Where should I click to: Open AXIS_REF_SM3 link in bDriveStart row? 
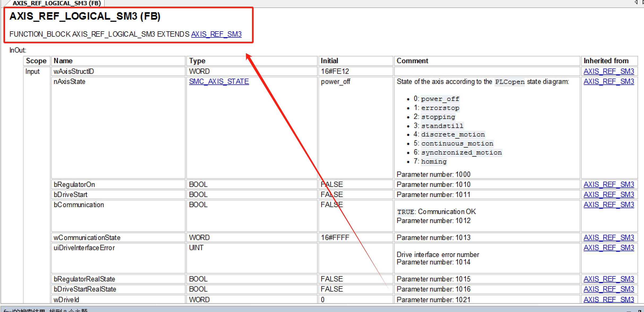click(x=609, y=195)
